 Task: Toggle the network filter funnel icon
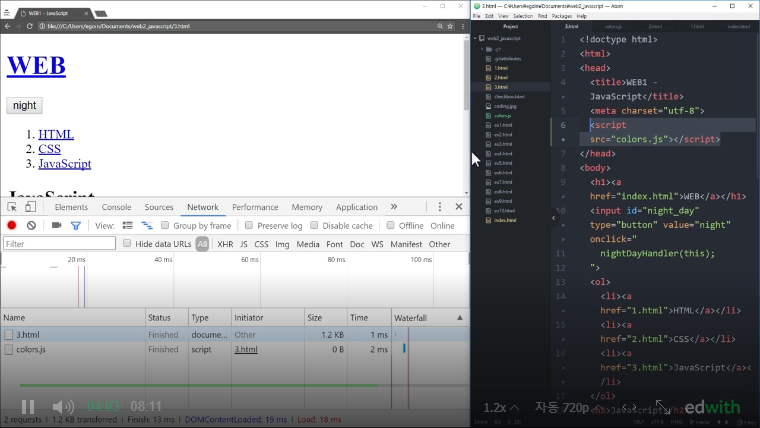coord(76,225)
